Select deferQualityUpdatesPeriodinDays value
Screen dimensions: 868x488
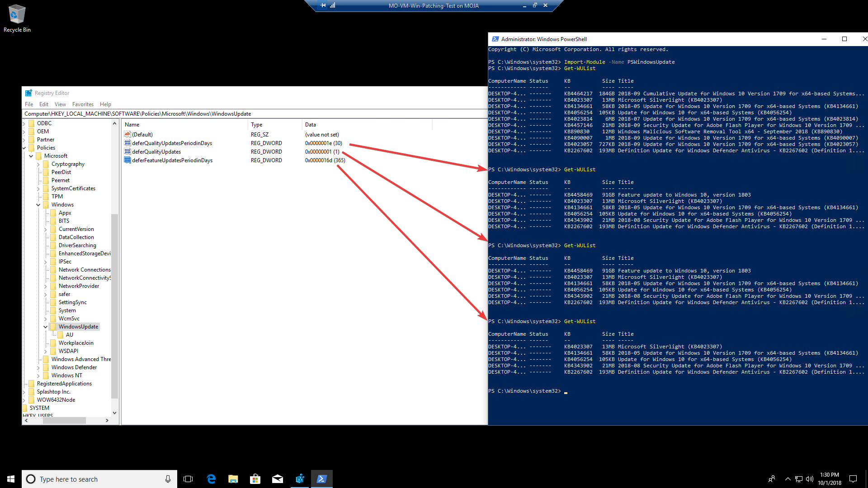172,143
